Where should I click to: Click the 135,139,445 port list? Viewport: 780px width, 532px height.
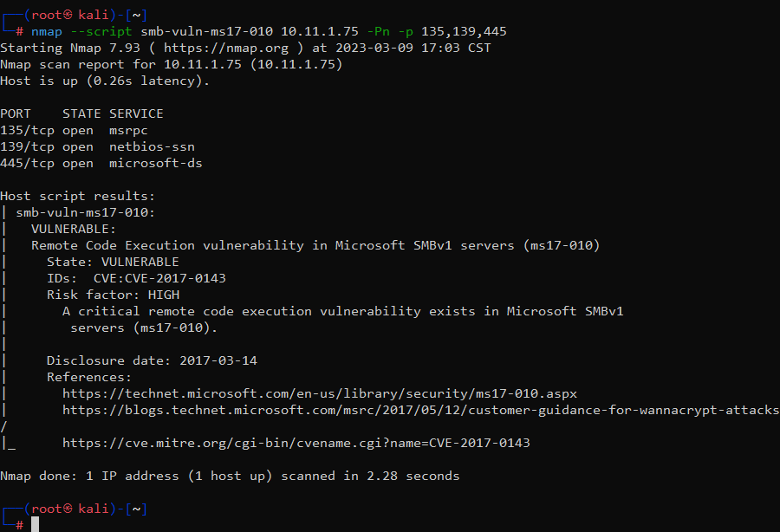(464, 31)
